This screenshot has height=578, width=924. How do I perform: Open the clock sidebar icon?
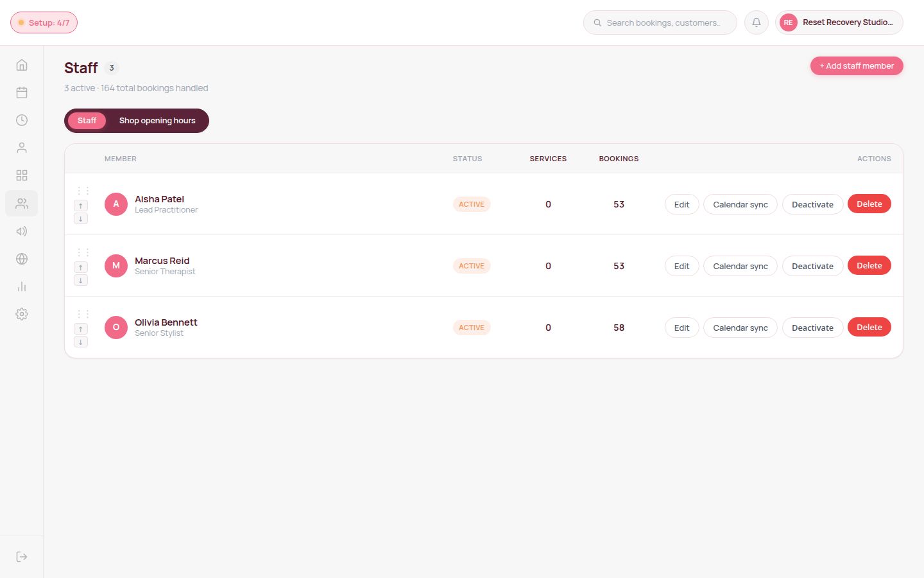(x=22, y=120)
